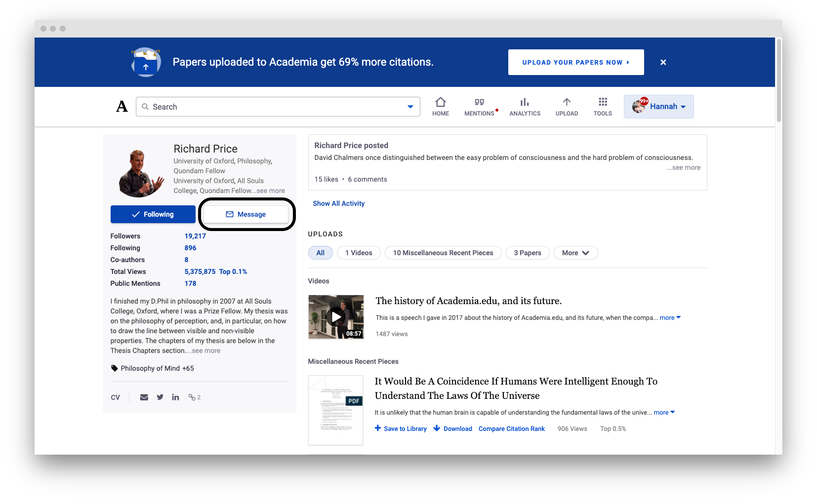The height and width of the screenshot is (504, 817).
Task: Click the folder upload icon in banner
Action: click(146, 62)
